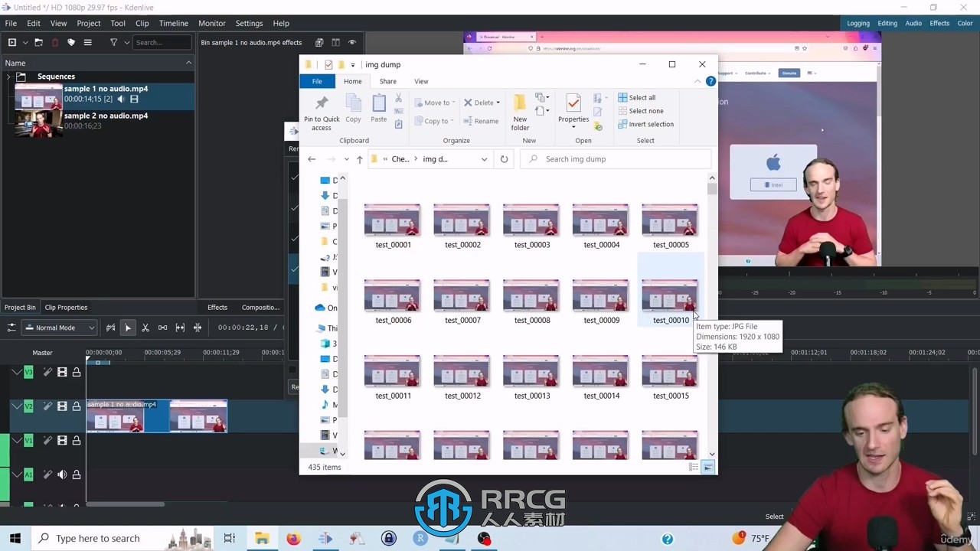Open Kdenlive Timeline menu
980x551 pixels.
[x=173, y=24]
